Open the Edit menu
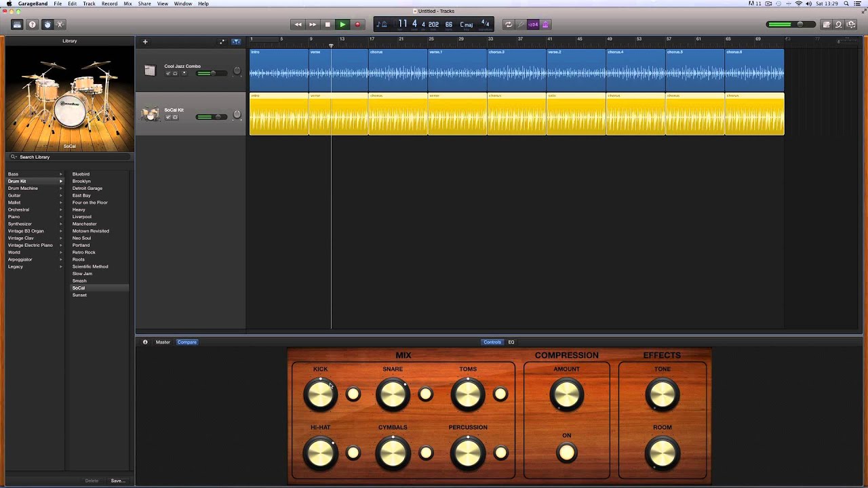Viewport: 868px width, 488px height. 72,4
